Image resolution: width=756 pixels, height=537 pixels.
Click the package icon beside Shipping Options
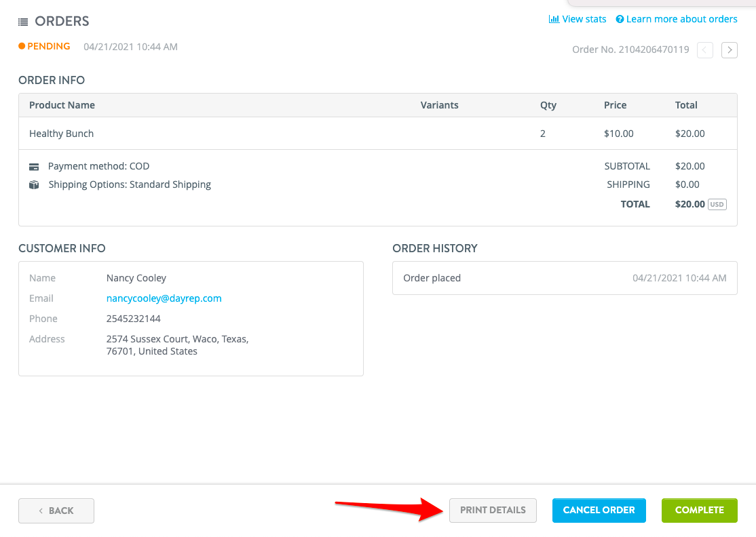pyautogui.click(x=34, y=184)
